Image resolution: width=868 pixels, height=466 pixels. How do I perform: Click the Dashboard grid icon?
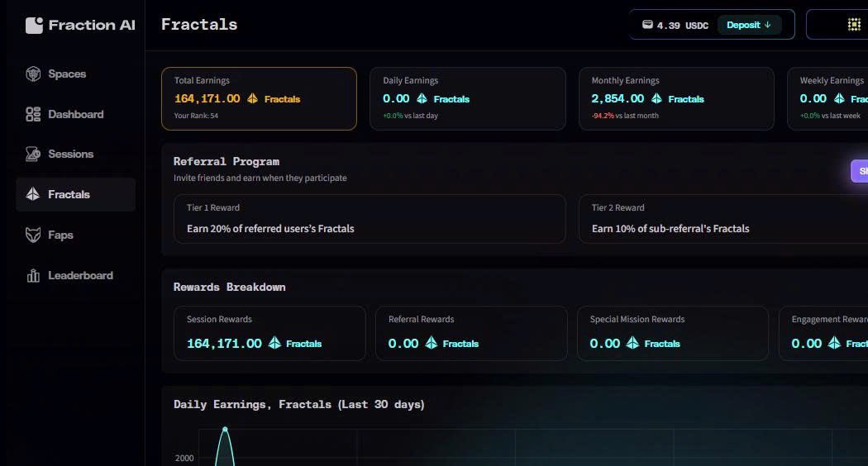(33, 114)
